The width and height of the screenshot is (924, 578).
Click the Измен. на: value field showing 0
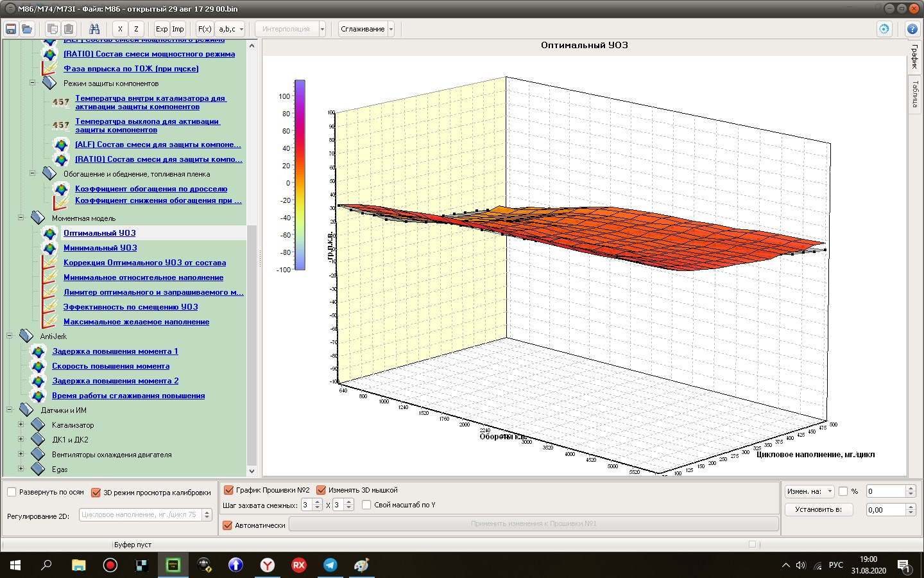[x=886, y=491]
